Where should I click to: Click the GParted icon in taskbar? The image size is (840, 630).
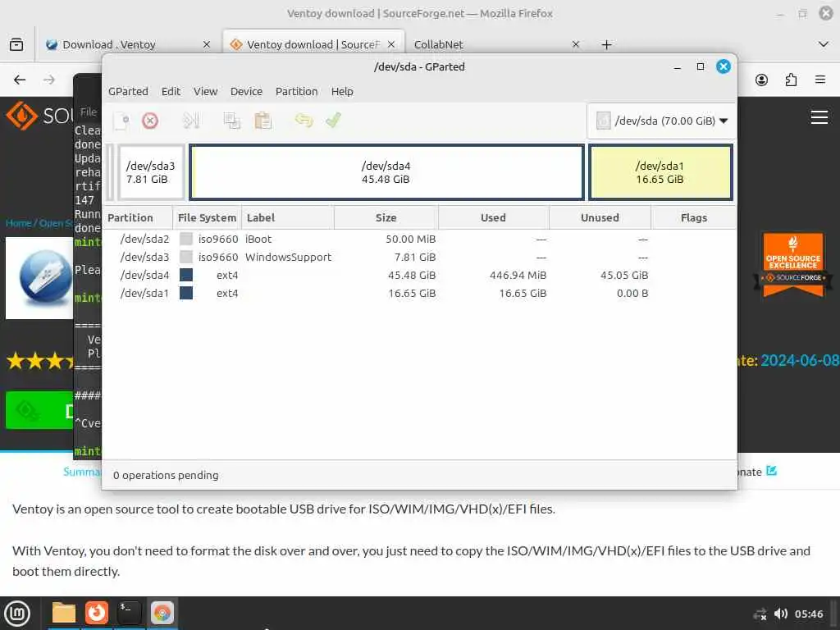pos(162,614)
